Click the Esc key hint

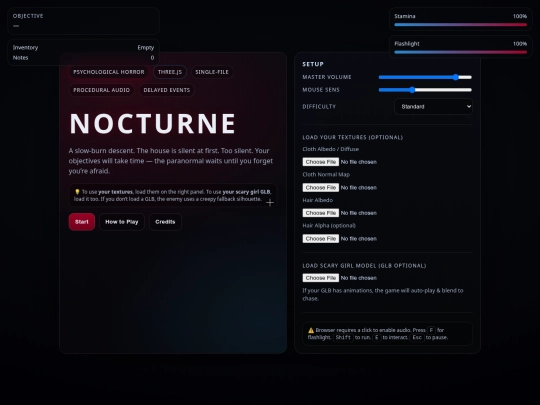417,338
